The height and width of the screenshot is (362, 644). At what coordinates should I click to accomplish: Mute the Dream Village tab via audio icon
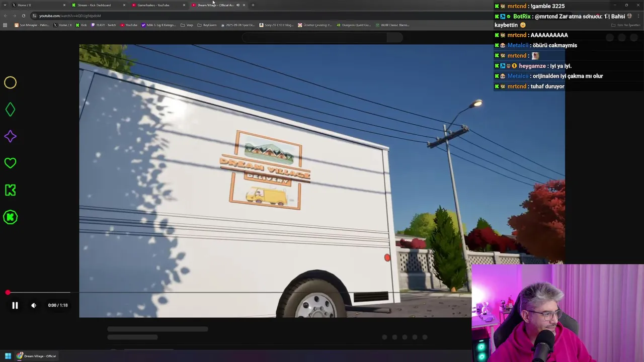tap(238, 5)
